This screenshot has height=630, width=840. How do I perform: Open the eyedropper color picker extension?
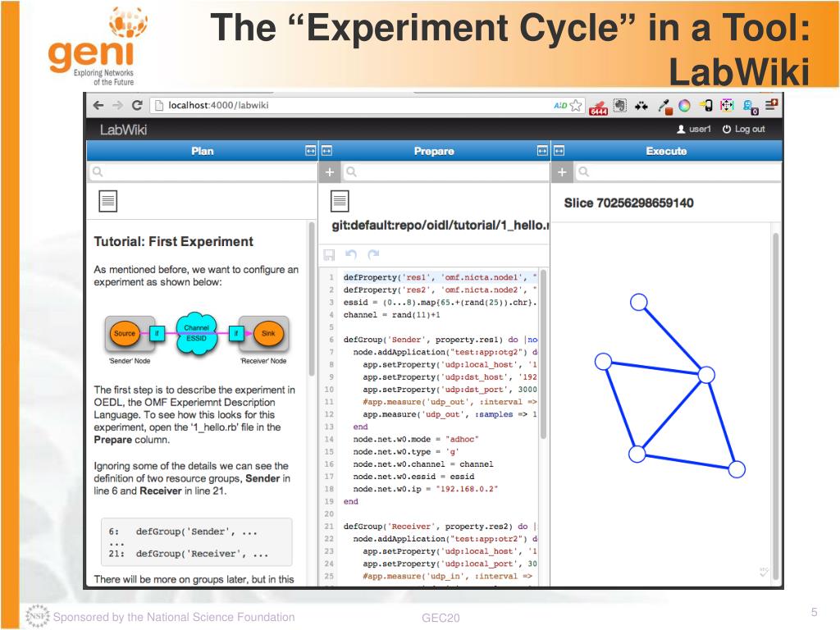[x=664, y=107]
